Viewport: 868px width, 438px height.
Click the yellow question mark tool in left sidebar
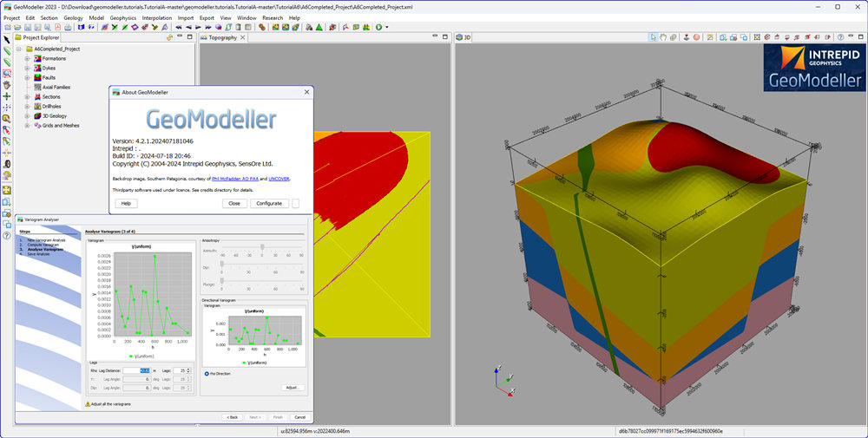(7, 175)
